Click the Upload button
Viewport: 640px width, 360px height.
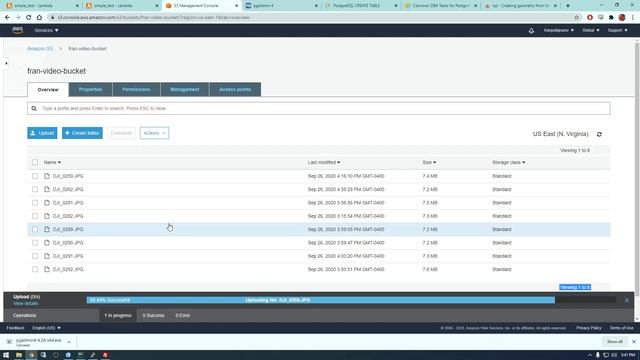click(x=42, y=133)
